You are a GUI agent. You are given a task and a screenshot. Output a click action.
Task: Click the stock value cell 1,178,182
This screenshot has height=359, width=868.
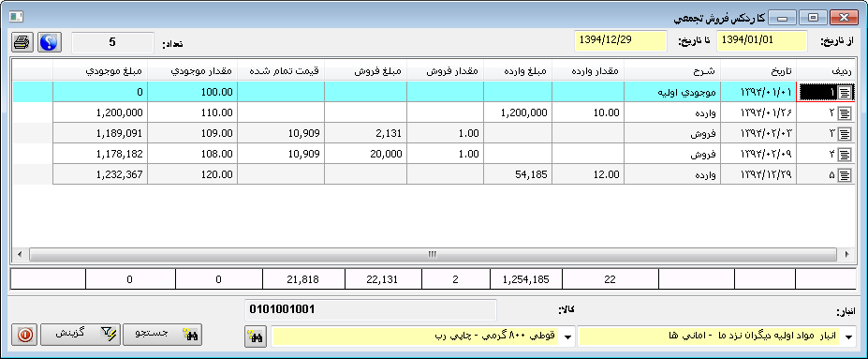(100, 154)
